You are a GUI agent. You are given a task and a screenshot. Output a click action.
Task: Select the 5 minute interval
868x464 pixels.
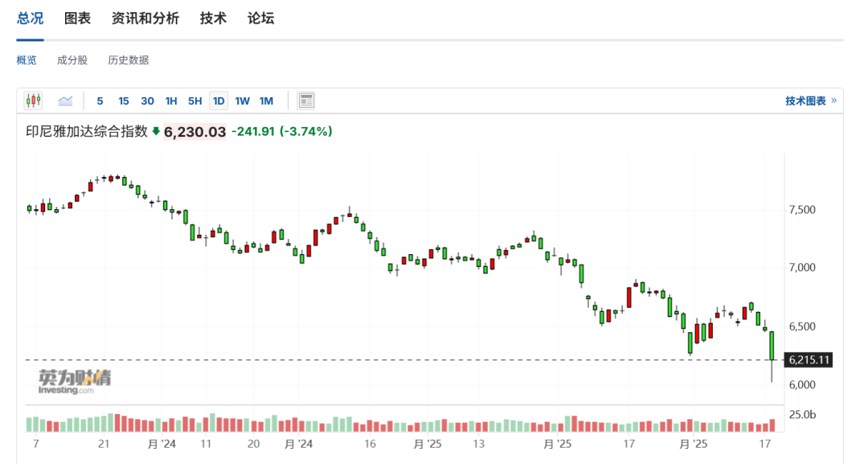100,101
